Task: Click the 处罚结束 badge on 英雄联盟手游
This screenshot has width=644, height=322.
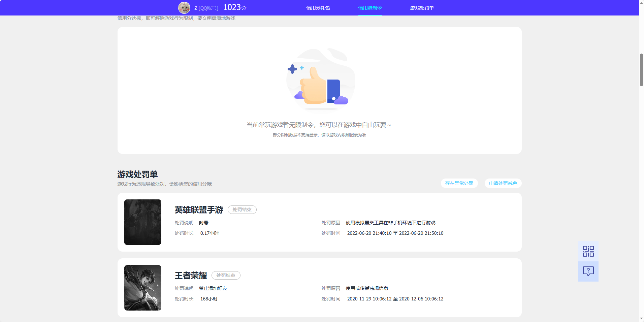Action: pos(242,210)
